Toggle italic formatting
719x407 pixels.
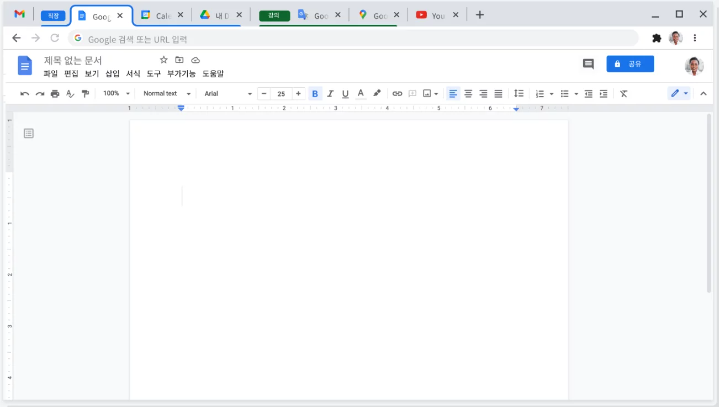(x=330, y=94)
